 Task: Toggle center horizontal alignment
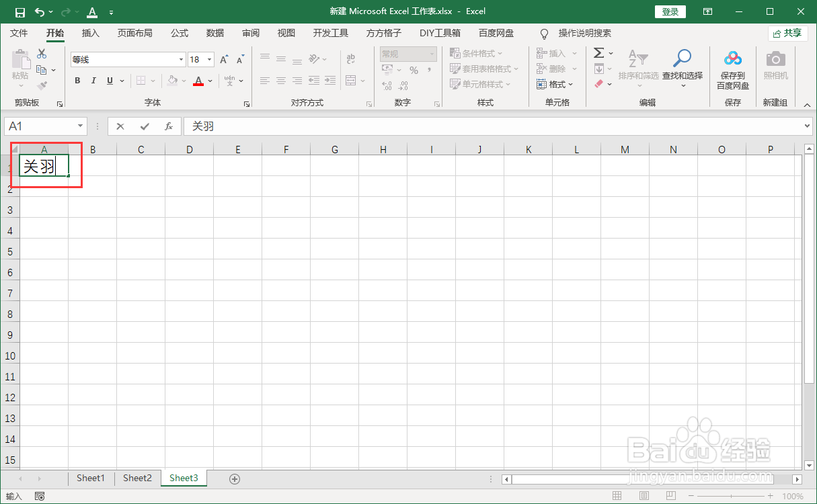tap(281, 81)
